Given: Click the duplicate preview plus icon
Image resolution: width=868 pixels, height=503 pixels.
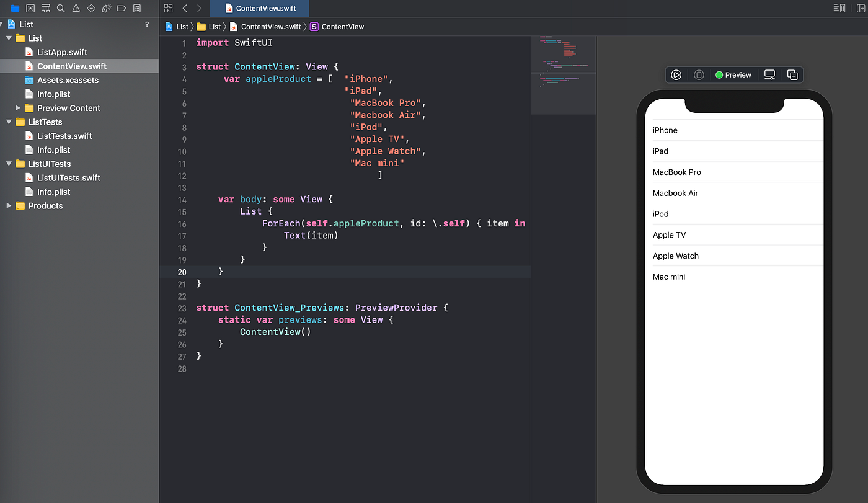Looking at the screenshot, I should (792, 74).
